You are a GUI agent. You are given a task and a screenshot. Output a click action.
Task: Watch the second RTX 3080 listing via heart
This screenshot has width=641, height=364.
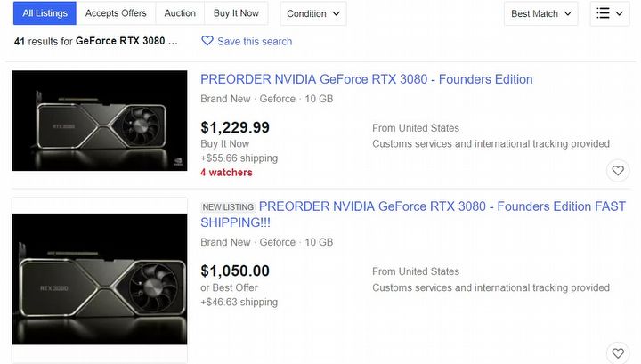click(617, 352)
